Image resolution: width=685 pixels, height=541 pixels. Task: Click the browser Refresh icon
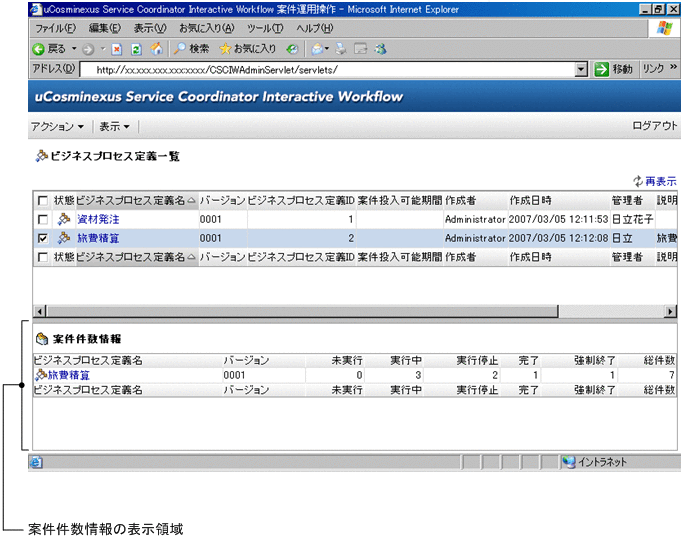tap(136, 48)
